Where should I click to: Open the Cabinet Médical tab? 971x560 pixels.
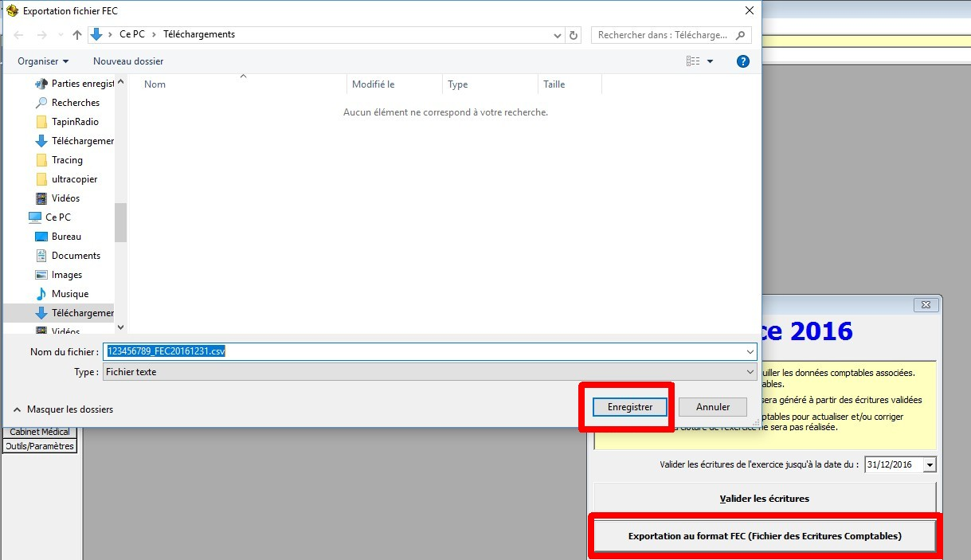40,432
